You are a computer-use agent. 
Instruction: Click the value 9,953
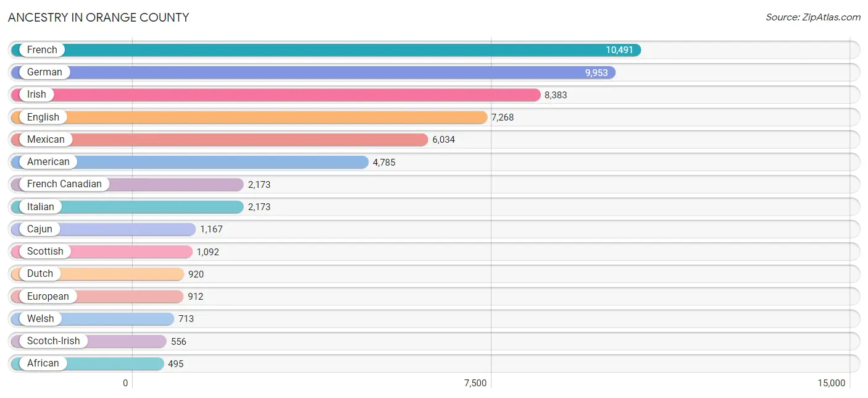[596, 73]
